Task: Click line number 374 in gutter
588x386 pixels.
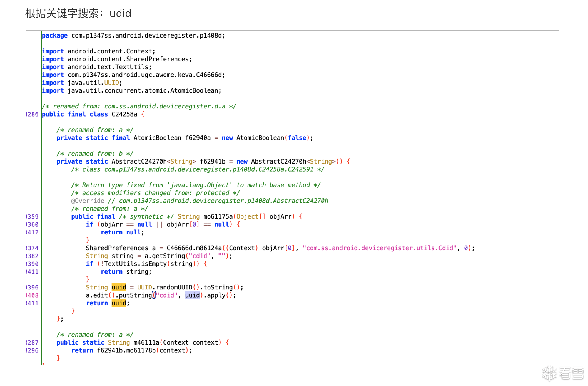Action: 32,248
